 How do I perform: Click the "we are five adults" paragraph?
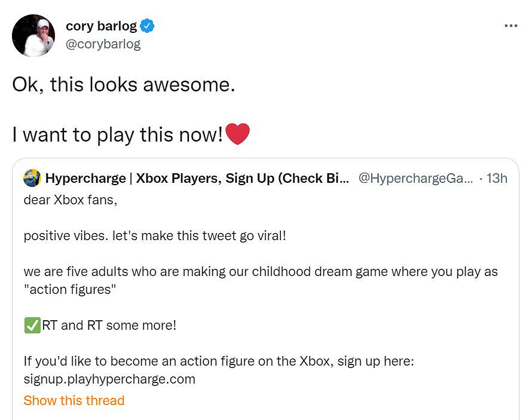[x=260, y=271]
